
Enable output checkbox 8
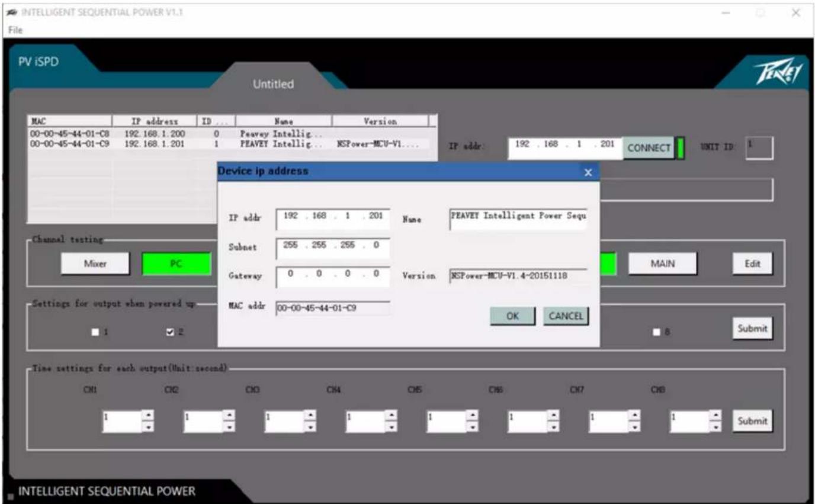click(x=656, y=333)
